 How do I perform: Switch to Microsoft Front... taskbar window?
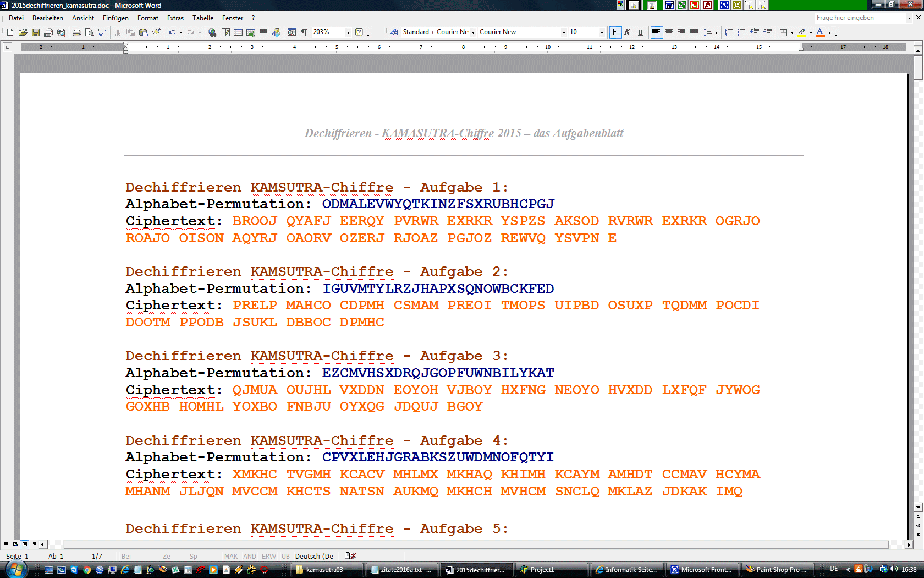click(702, 570)
